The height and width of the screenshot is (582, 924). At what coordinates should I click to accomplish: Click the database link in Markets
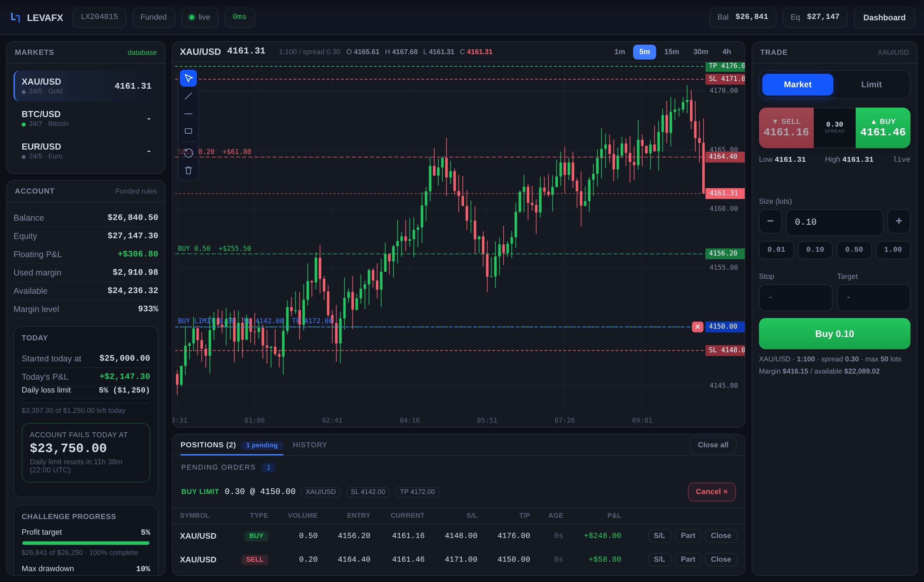pyautogui.click(x=142, y=52)
